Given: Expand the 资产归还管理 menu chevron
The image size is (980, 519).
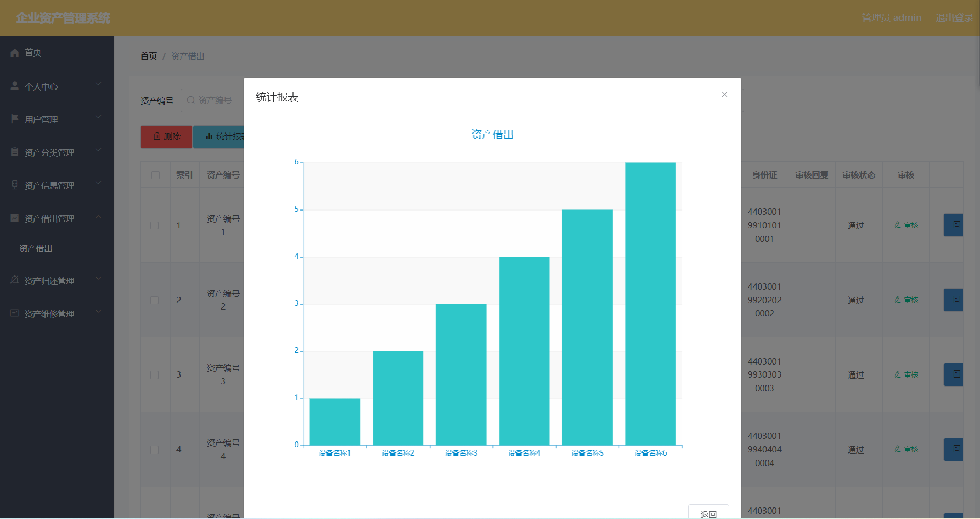Looking at the screenshot, I should 98,279.
